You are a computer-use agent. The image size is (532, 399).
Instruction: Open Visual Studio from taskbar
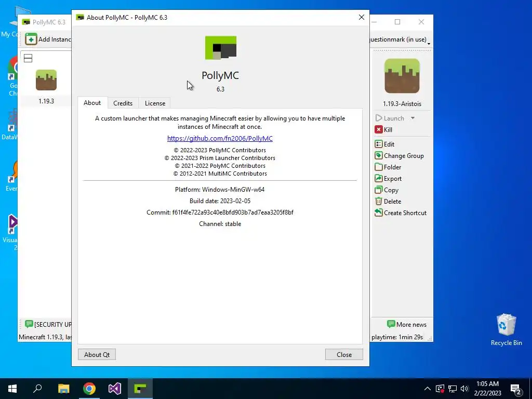[115, 389]
